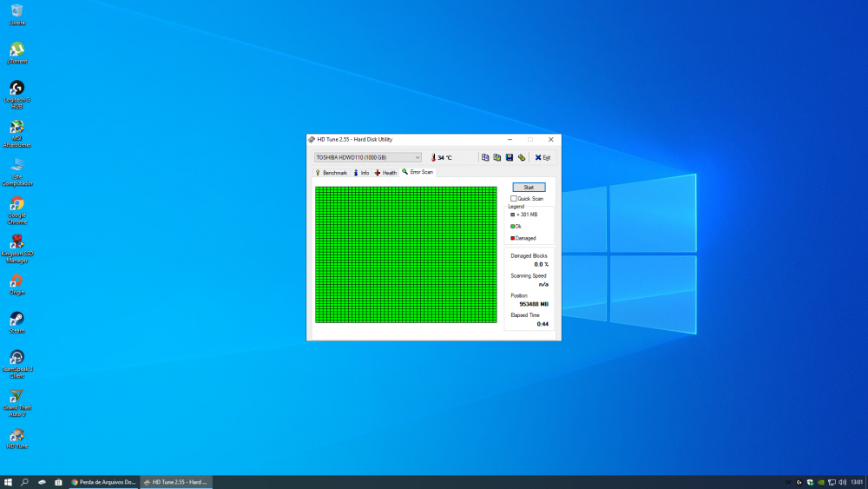The height and width of the screenshot is (489, 868).
Task: Click the copy info to clipboard icon
Action: coord(485,157)
